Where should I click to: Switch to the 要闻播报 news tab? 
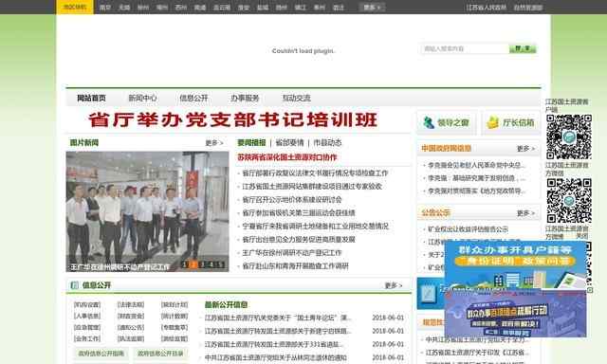(x=251, y=143)
